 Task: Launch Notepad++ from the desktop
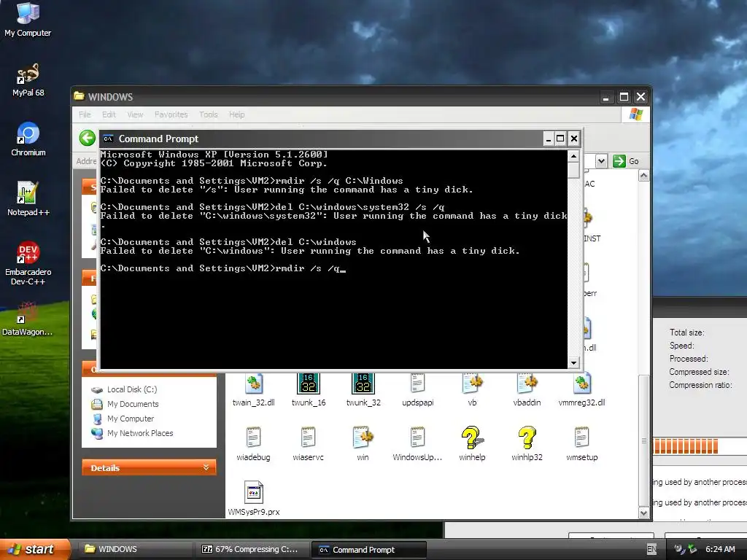(x=28, y=199)
